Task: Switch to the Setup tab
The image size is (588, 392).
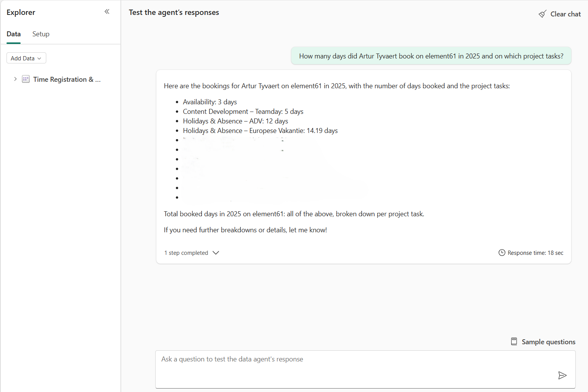Action: [x=41, y=34]
